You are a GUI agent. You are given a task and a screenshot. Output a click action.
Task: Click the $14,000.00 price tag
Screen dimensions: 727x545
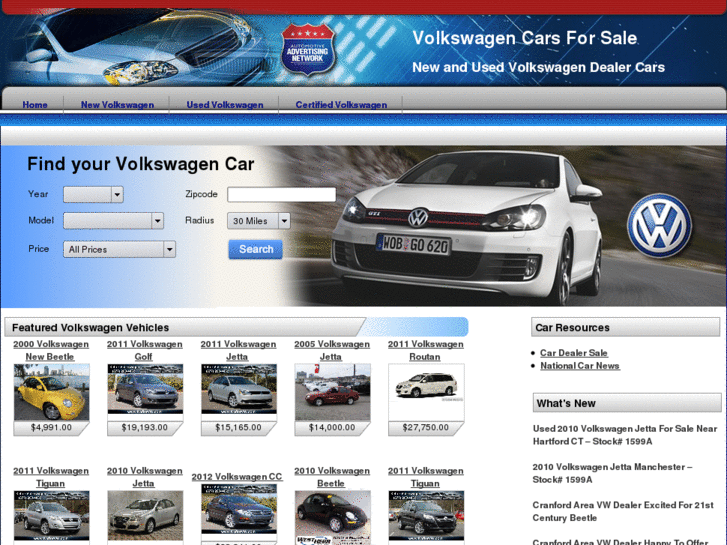tap(332, 428)
